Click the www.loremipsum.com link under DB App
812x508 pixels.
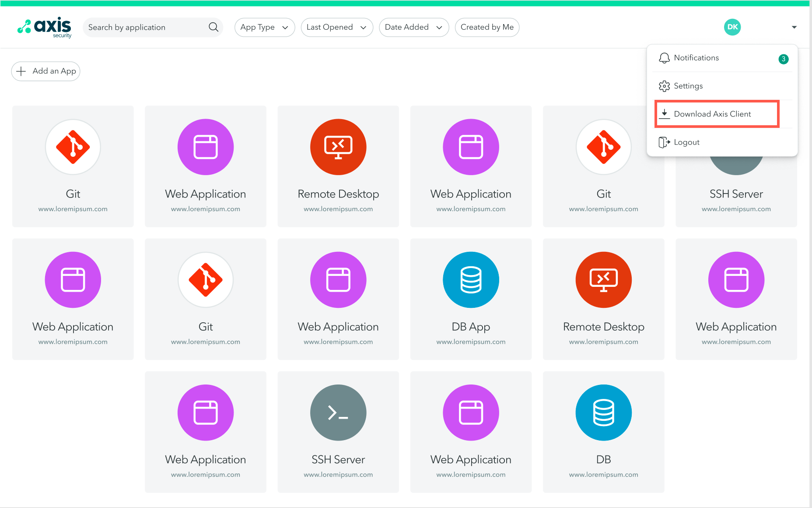tap(471, 342)
